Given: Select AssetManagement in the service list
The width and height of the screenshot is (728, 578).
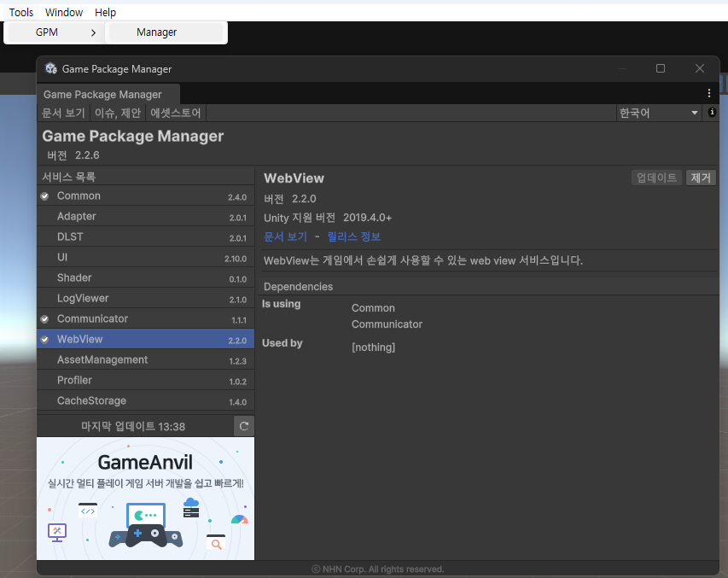Looking at the screenshot, I should point(145,359).
